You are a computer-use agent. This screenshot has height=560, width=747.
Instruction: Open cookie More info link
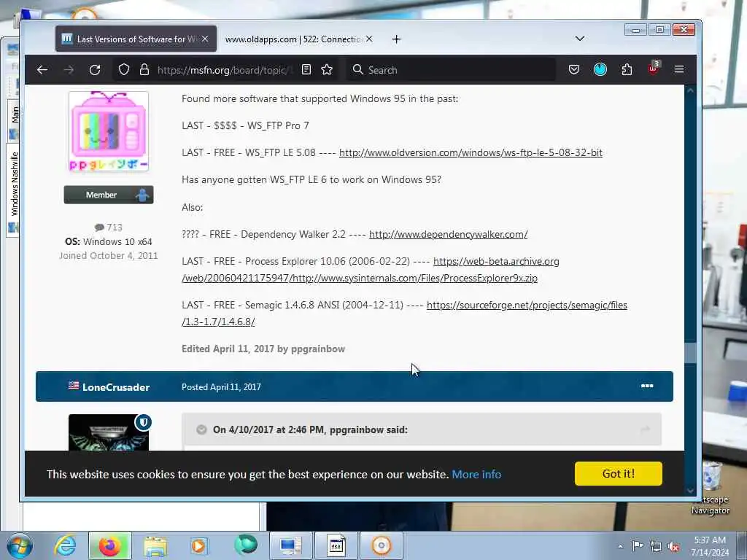pyautogui.click(x=476, y=475)
